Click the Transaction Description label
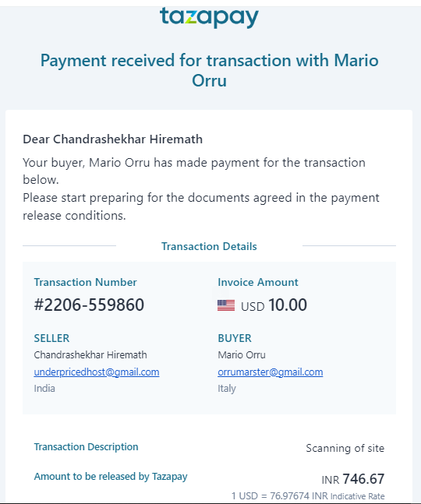421x504 pixels. pyautogui.click(x=87, y=447)
